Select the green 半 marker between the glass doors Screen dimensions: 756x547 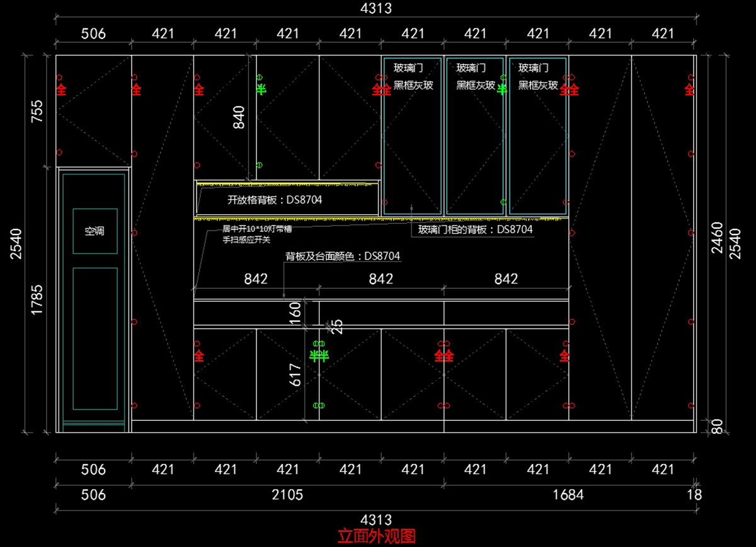point(501,89)
